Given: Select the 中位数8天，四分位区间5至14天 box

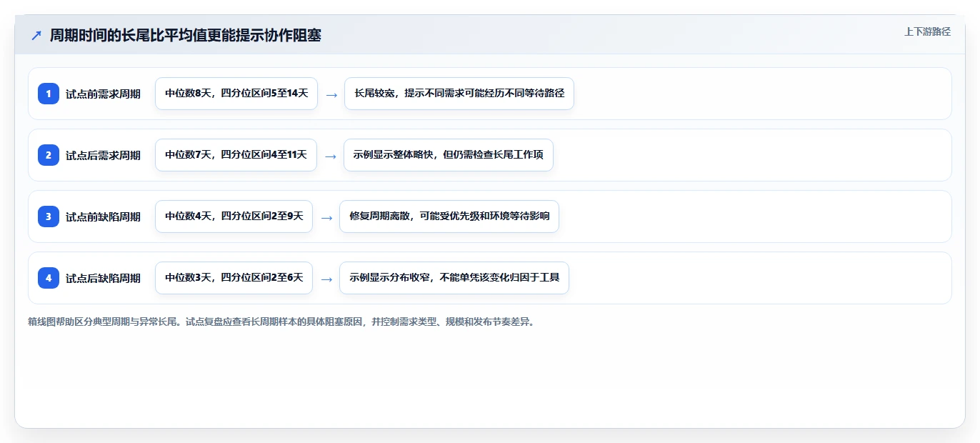Looking at the screenshot, I should point(236,94).
